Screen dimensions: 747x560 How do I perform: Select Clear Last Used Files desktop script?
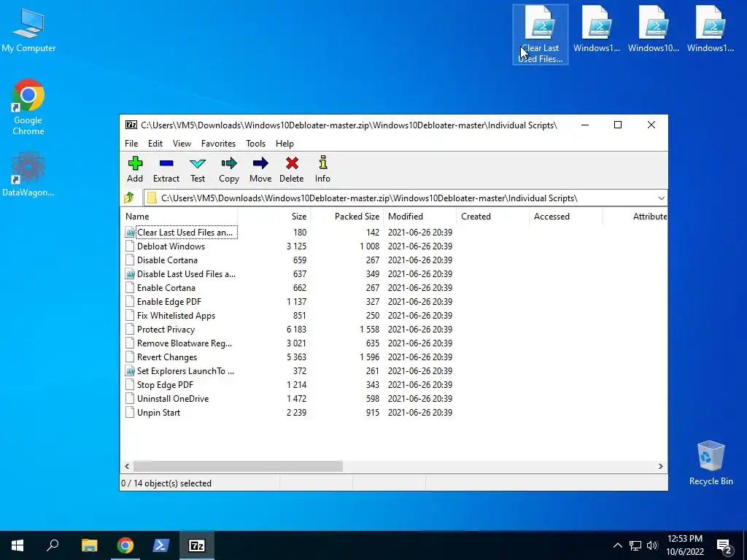(x=541, y=34)
